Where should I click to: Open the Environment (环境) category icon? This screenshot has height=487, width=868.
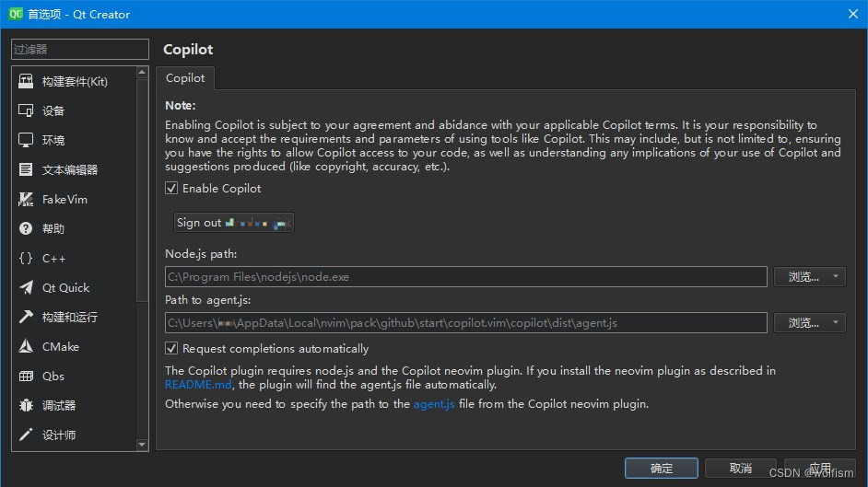click(x=26, y=140)
